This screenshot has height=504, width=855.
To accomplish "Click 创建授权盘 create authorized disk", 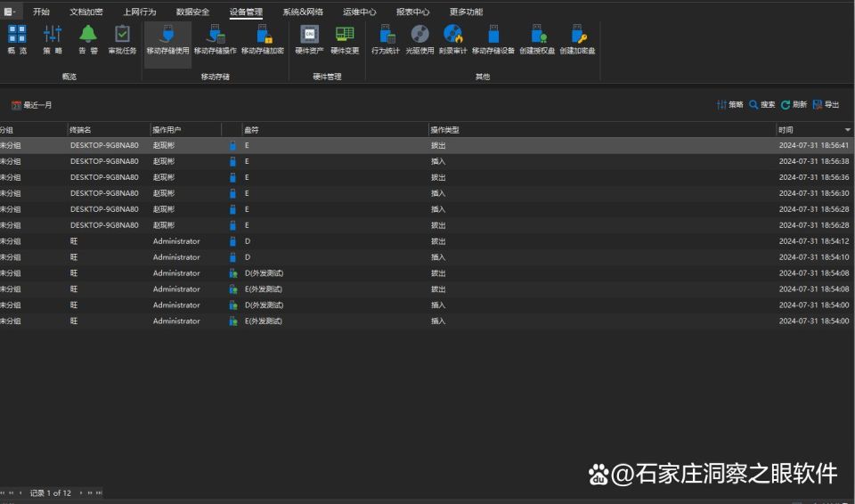I will [537, 39].
